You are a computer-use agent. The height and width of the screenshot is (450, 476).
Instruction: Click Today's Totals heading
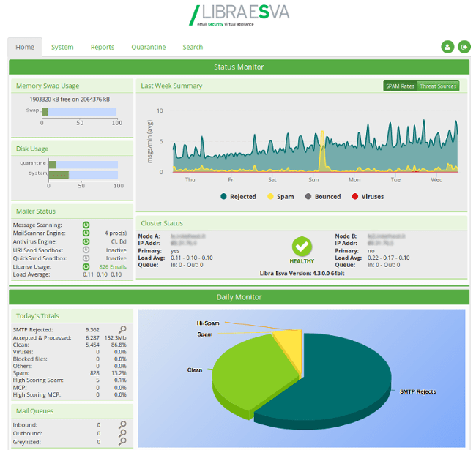(37, 316)
